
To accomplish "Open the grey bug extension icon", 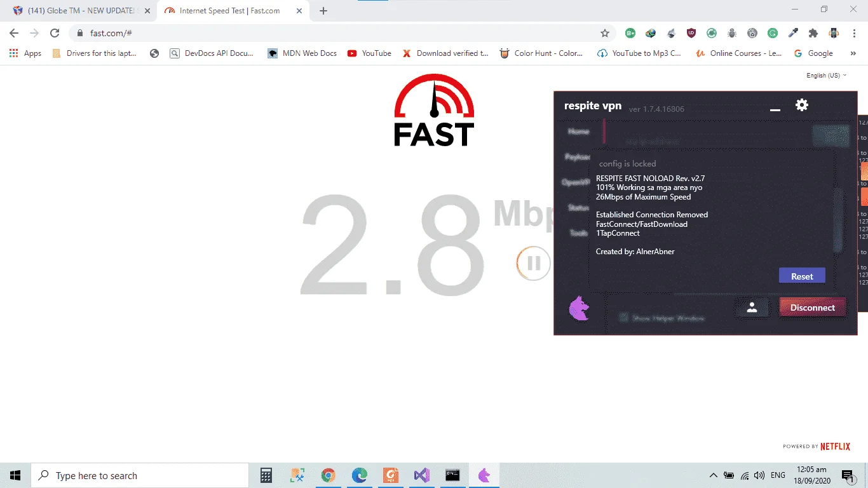I will pyautogui.click(x=732, y=33).
